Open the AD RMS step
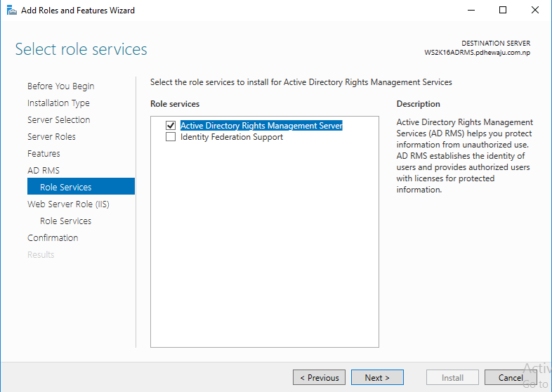This screenshot has width=552, height=392. click(x=44, y=171)
